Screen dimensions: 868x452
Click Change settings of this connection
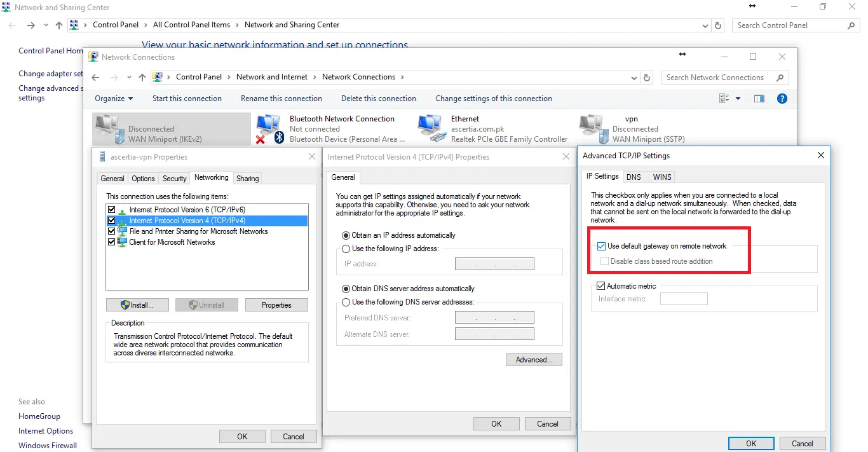click(494, 99)
